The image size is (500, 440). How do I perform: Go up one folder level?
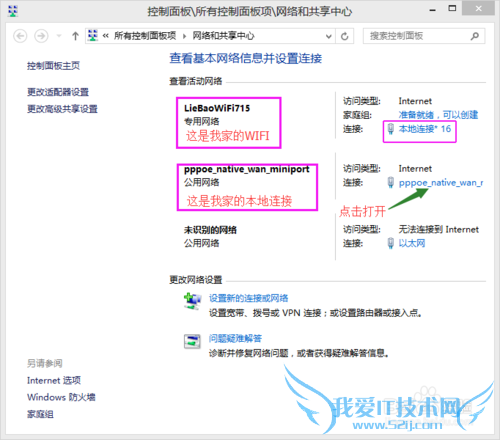coord(75,36)
